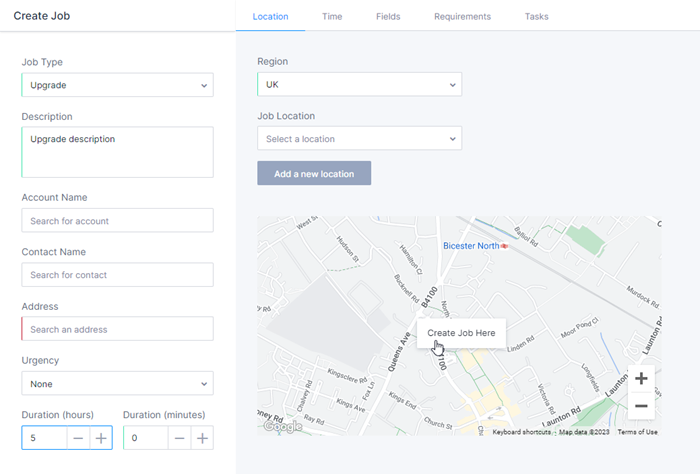Switch to the Time tab
700x474 pixels.
[332, 16]
